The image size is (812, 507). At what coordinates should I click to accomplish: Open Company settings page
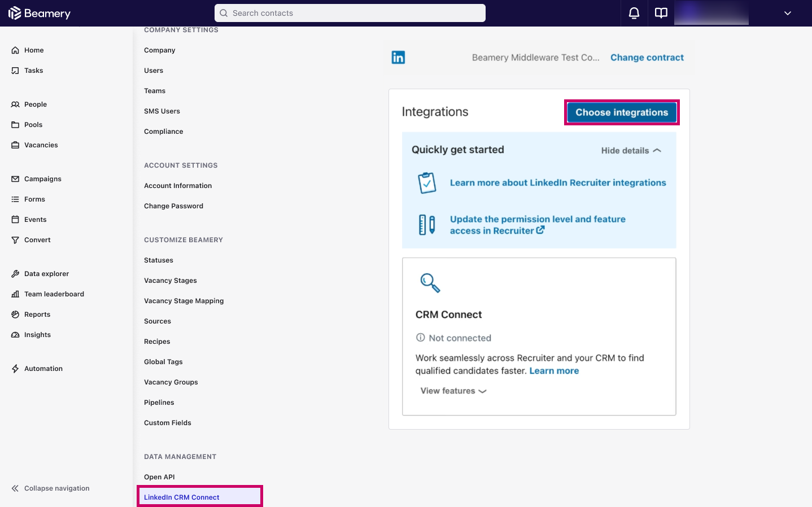tap(160, 50)
